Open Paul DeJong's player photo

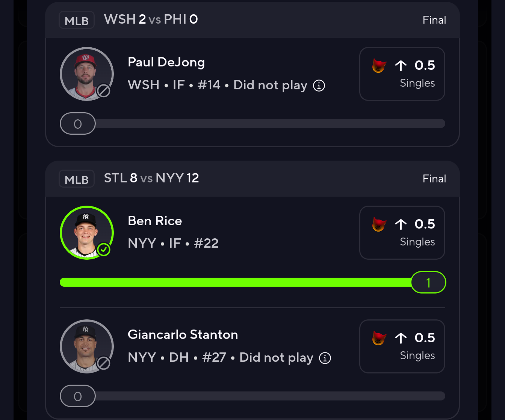tap(86, 73)
